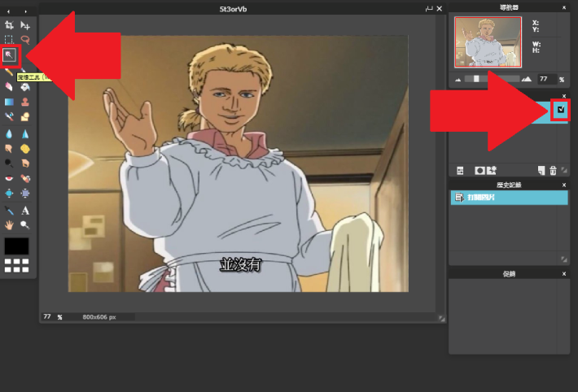Select the Gradient tool
This screenshot has height=392, width=578.
click(x=9, y=102)
